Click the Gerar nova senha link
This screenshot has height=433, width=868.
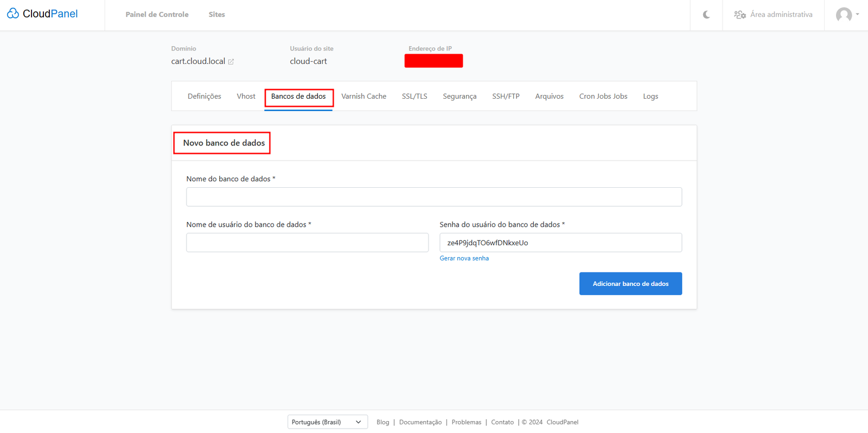coord(464,258)
